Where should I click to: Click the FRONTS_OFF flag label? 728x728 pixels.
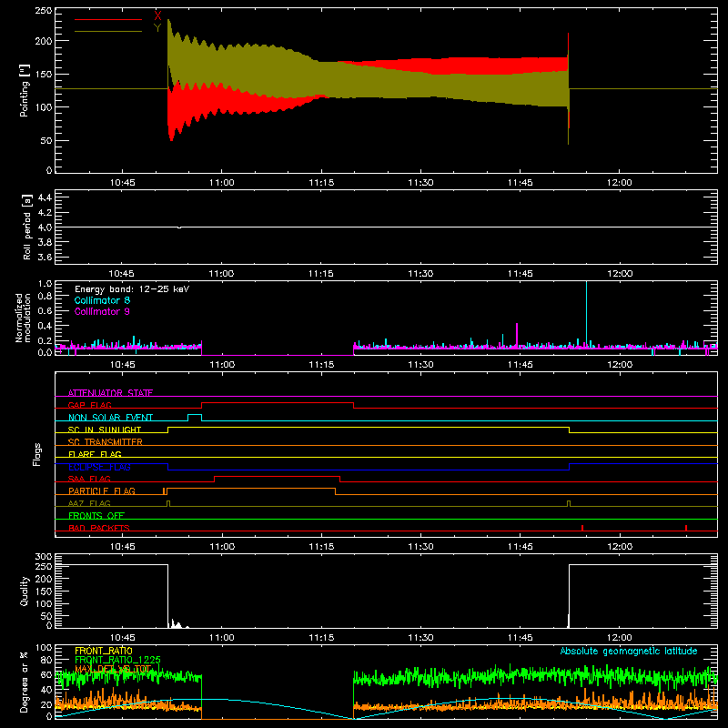pos(96,516)
